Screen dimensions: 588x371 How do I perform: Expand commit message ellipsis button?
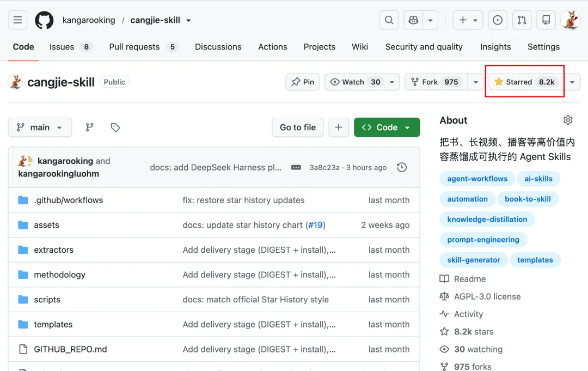[296, 167]
